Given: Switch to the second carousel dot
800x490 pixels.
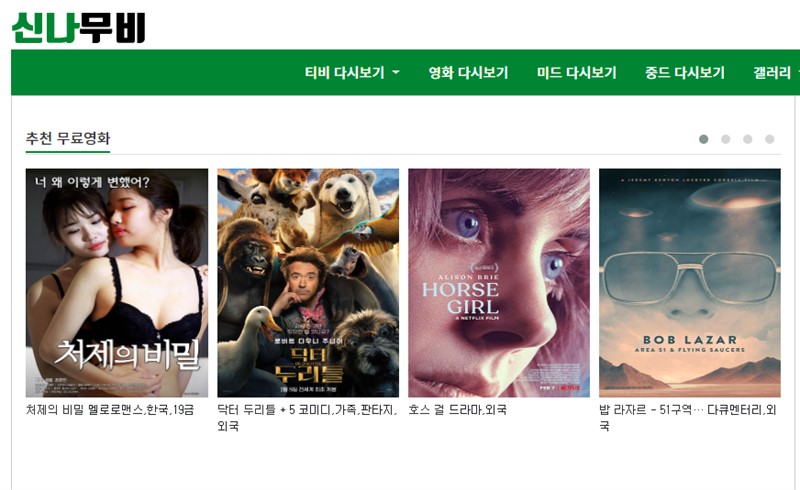Looking at the screenshot, I should 726,139.
